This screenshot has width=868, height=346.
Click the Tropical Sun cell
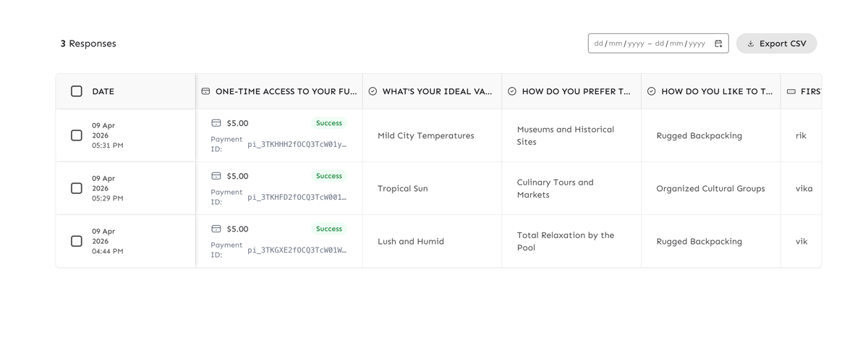pos(402,188)
